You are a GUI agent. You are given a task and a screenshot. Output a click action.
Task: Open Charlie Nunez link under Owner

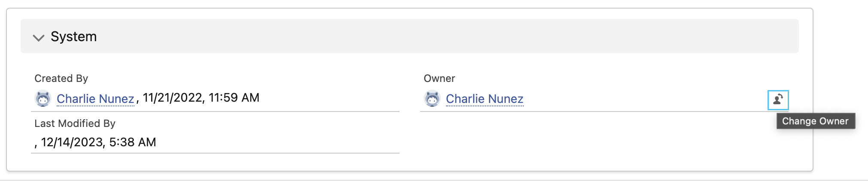coord(485,99)
